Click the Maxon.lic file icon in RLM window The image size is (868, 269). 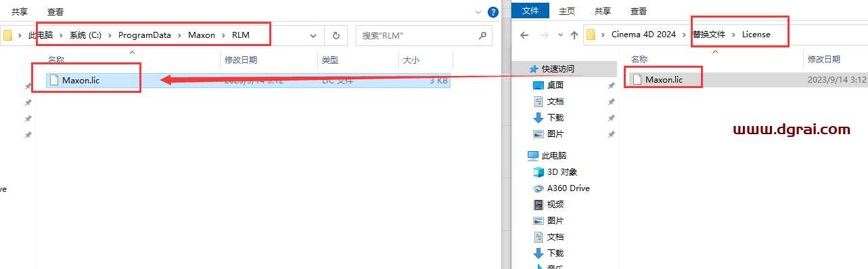pyautogui.click(x=53, y=80)
